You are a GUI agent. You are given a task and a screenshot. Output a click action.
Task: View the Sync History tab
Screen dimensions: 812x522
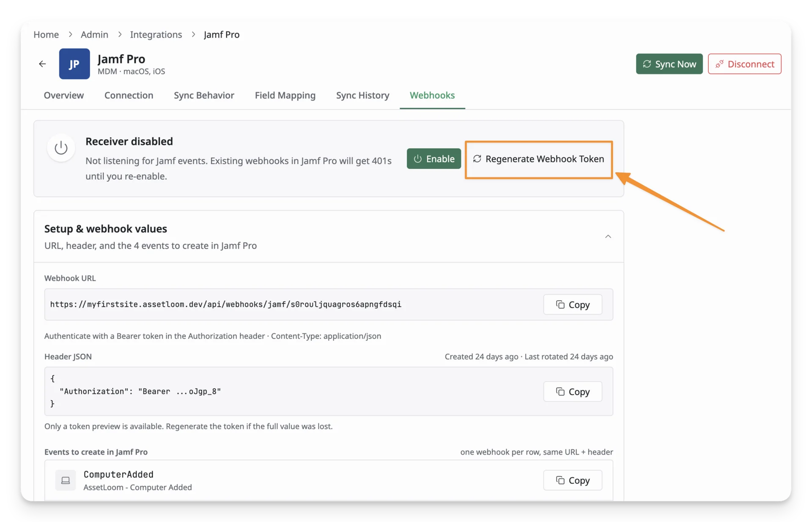(362, 95)
